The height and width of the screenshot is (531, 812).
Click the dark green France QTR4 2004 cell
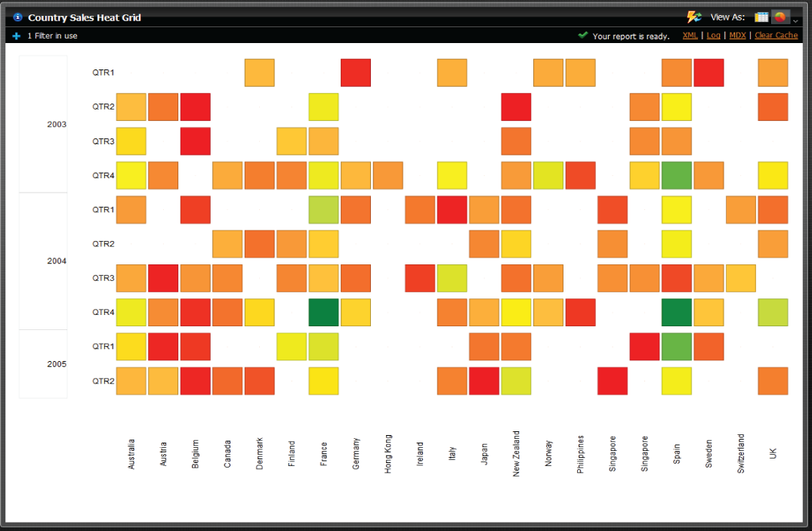(323, 311)
